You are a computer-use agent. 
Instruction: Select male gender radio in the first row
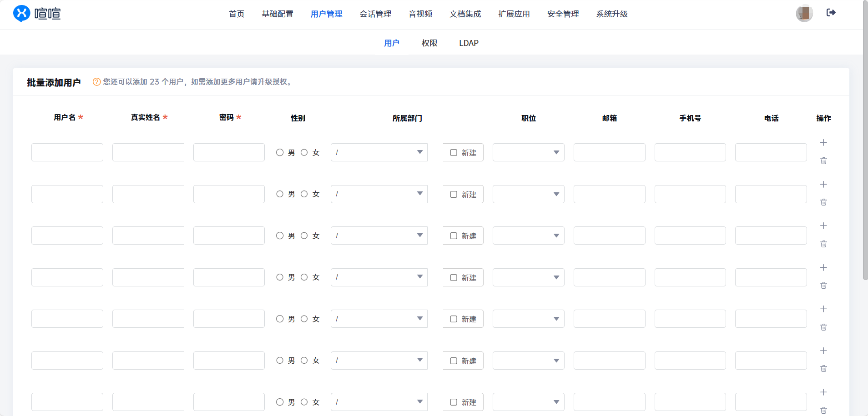280,153
